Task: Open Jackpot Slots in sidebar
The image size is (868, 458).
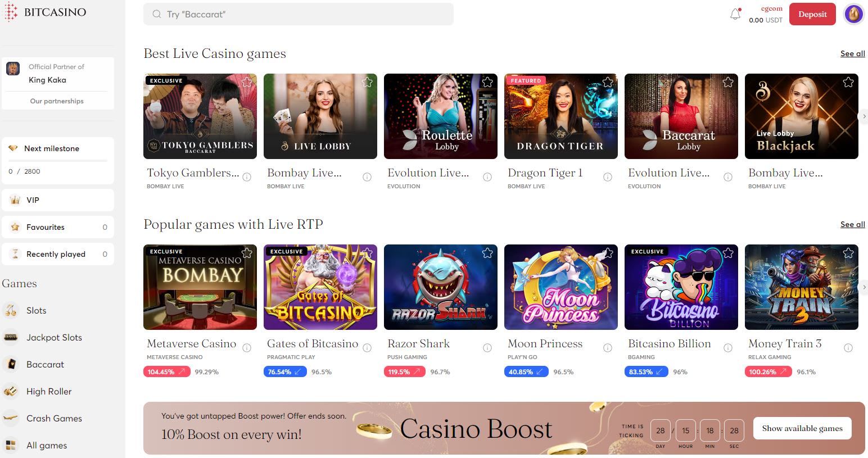Action: [54, 337]
